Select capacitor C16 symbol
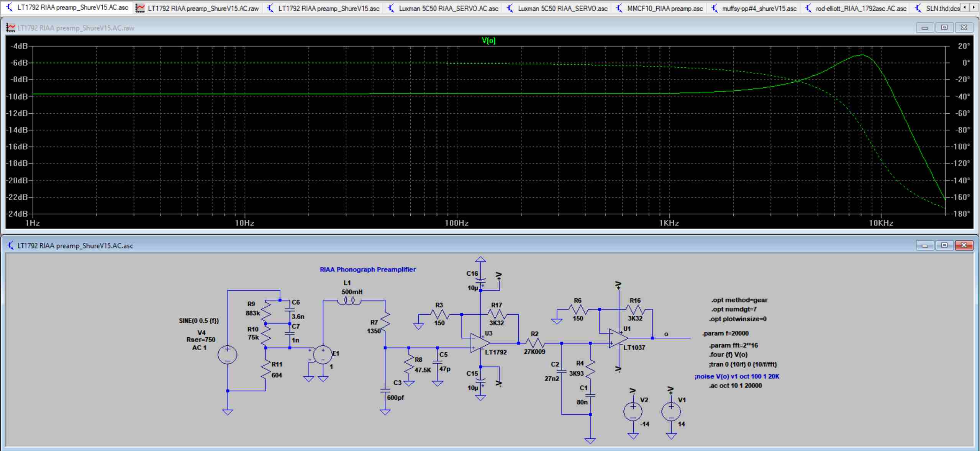This screenshot has height=451, width=980. pos(480,280)
